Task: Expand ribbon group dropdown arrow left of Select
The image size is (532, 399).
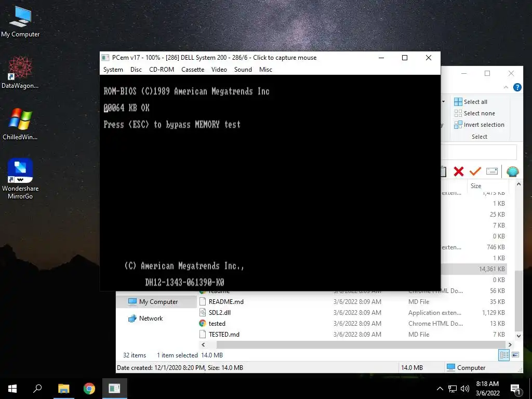Action: [444, 102]
